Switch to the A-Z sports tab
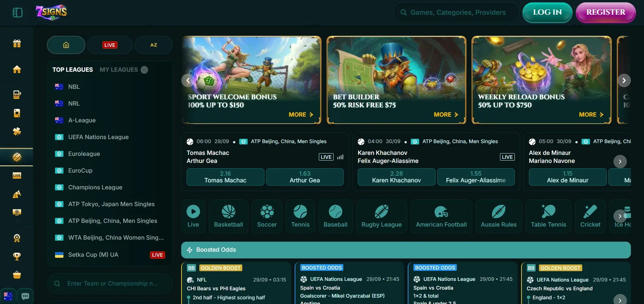644x304 pixels. tap(154, 45)
